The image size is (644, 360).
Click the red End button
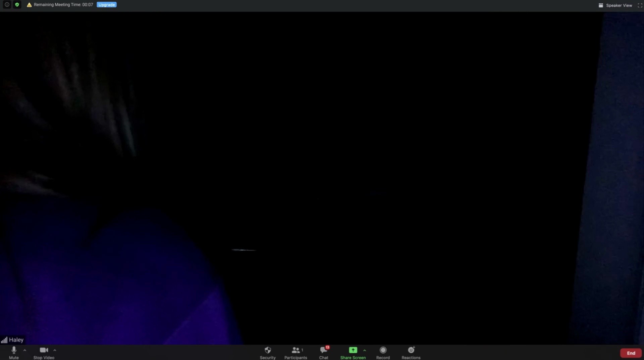pos(631,353)
